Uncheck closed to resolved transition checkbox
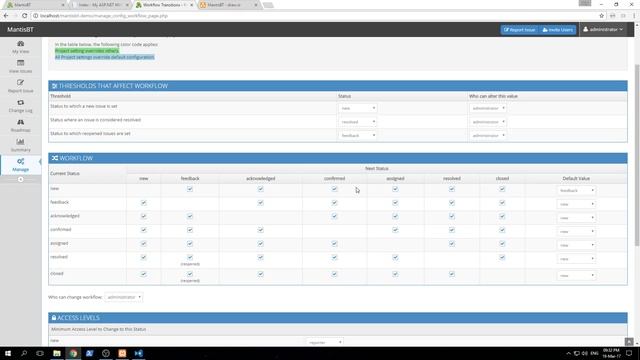The image size is (640, 360). [x=451, y=274]
